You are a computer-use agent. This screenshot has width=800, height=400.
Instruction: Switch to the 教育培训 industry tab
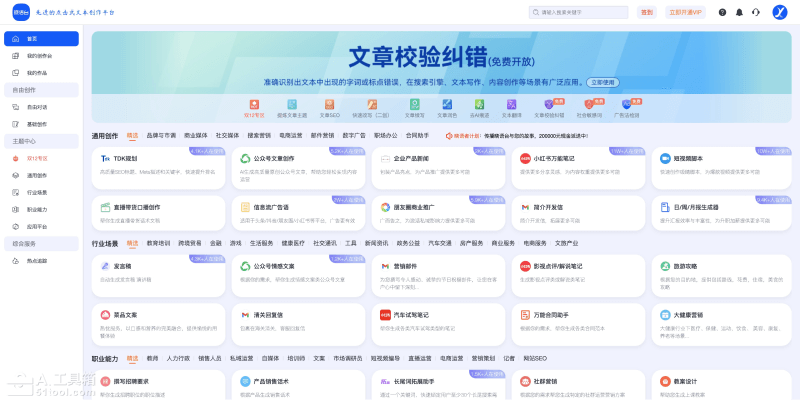[158, 243]
